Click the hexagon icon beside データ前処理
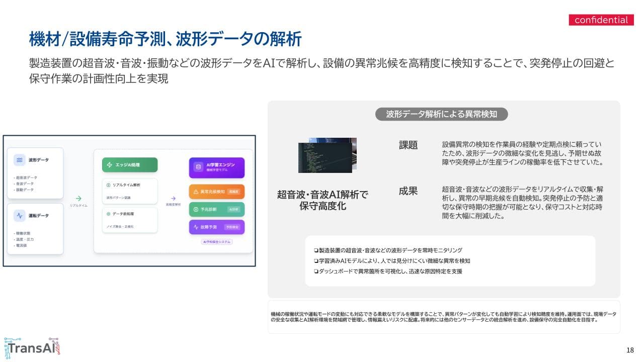The image size is (644, 362). (109, 213)
